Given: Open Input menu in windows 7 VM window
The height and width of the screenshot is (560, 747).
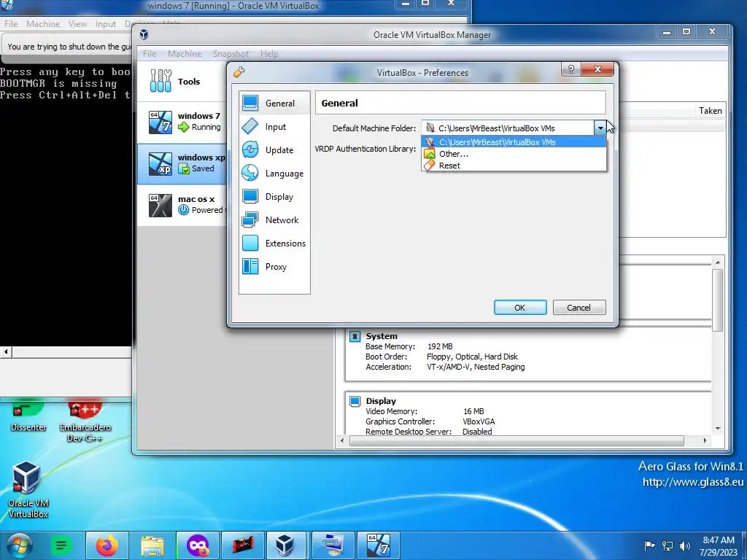Looking at the screenshot, I should coord(105,24).
